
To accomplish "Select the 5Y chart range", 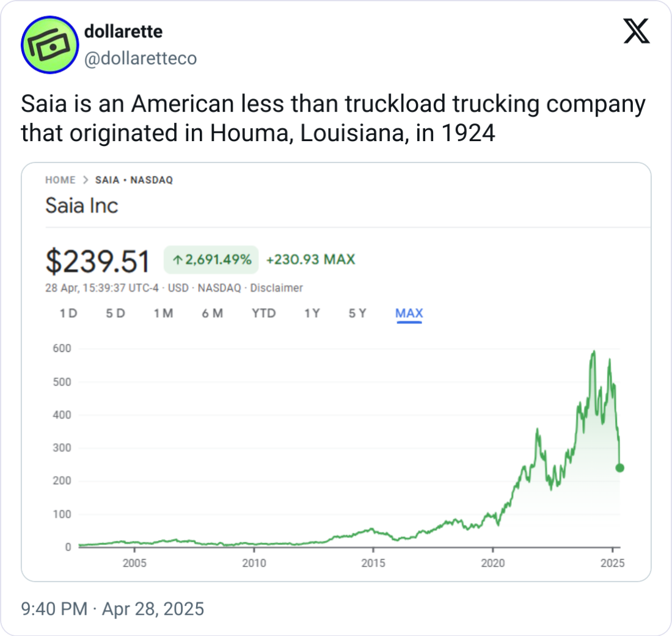I will pos(357,313).
